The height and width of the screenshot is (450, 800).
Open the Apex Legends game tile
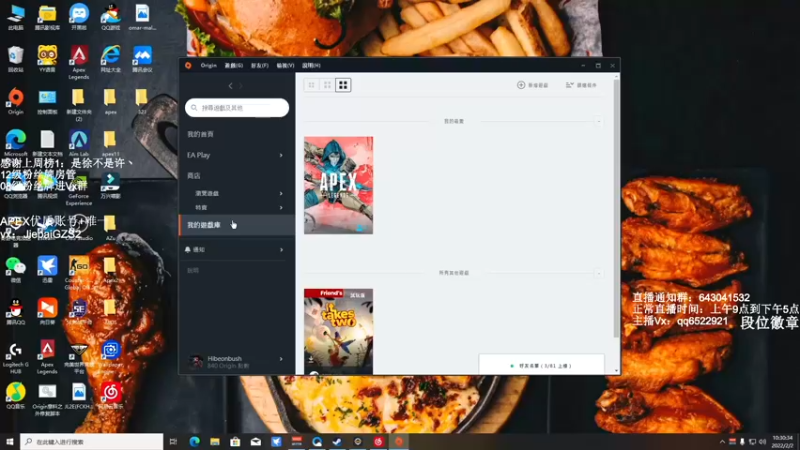338,185
